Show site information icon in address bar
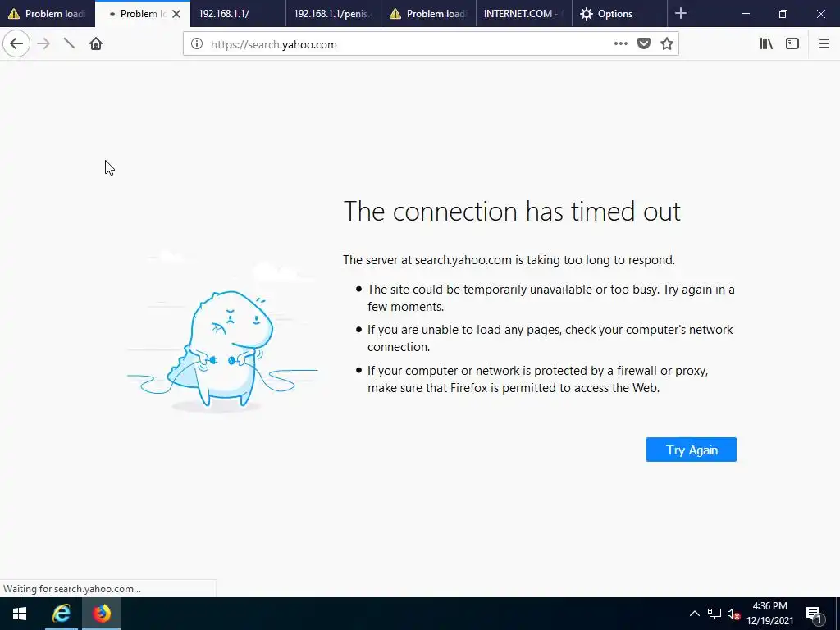The height and width of the screenshot is (630, 840). [197, 44]
